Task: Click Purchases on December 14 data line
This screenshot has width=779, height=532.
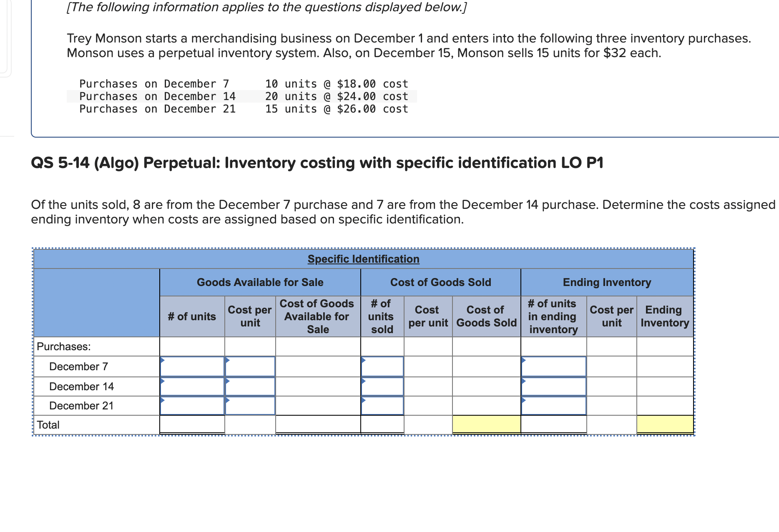Action: [244, 96]
